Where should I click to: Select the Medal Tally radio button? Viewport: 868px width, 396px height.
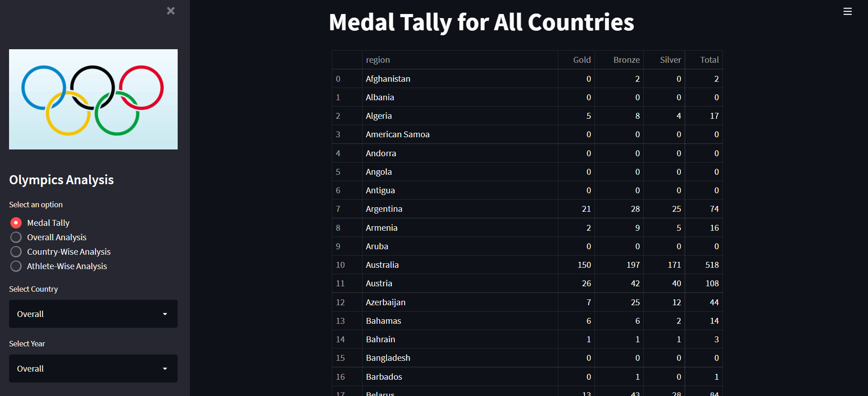[x=16, y=223]
